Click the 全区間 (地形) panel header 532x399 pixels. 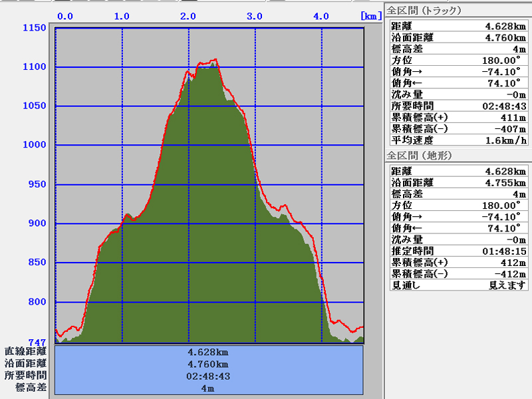pos(419,156)
